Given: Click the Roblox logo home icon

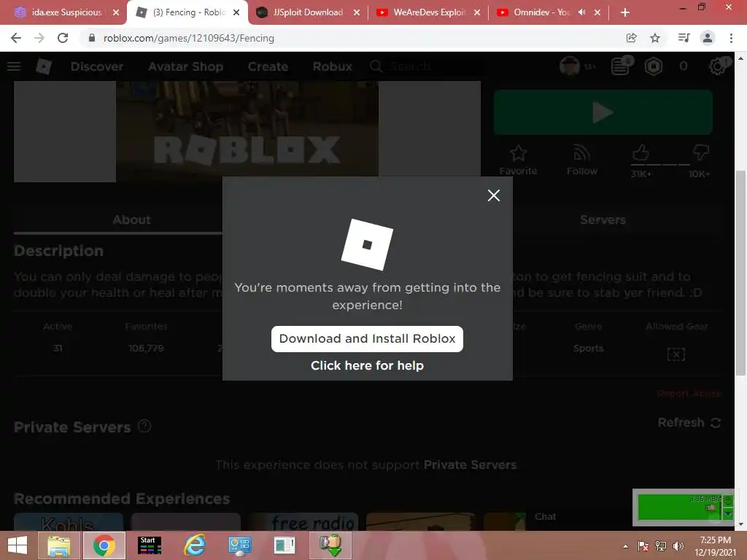Looking at the screenshot, I should pos(44,66).
